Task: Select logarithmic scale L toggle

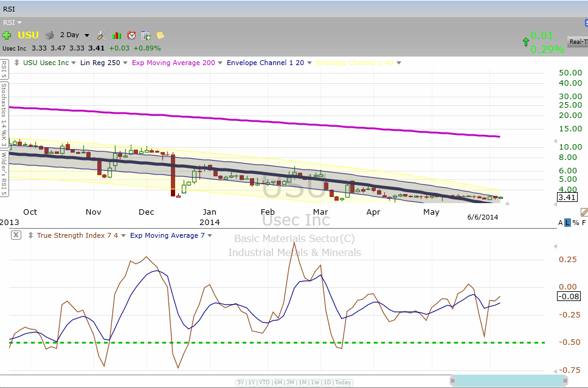Action: (x=567, y=223)
